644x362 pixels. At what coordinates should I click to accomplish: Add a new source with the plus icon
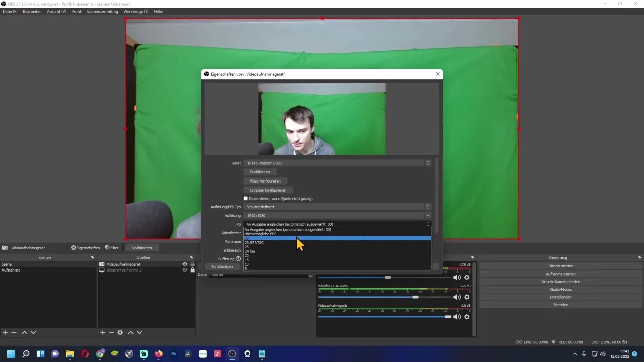[x=103, y=332]
